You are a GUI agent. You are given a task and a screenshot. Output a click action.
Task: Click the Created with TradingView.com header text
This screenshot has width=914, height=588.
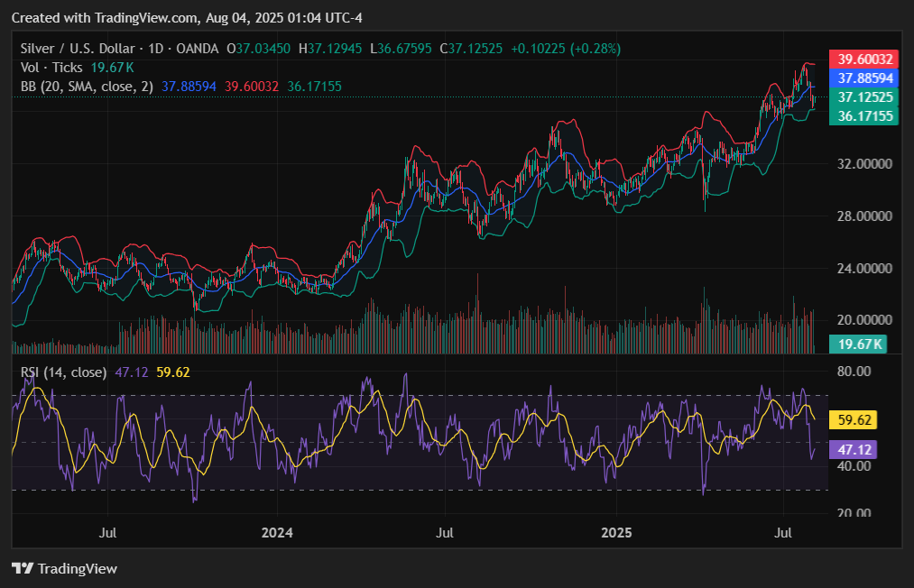(187, 18)
